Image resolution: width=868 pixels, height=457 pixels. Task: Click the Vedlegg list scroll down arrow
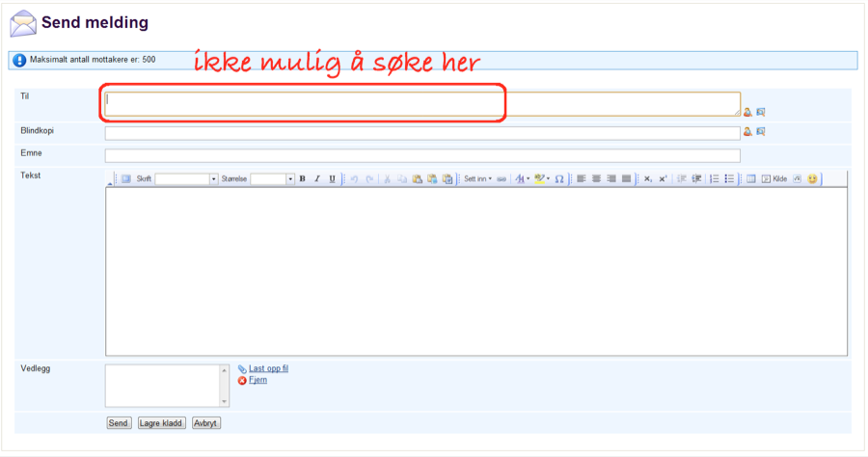click(224, 401)
